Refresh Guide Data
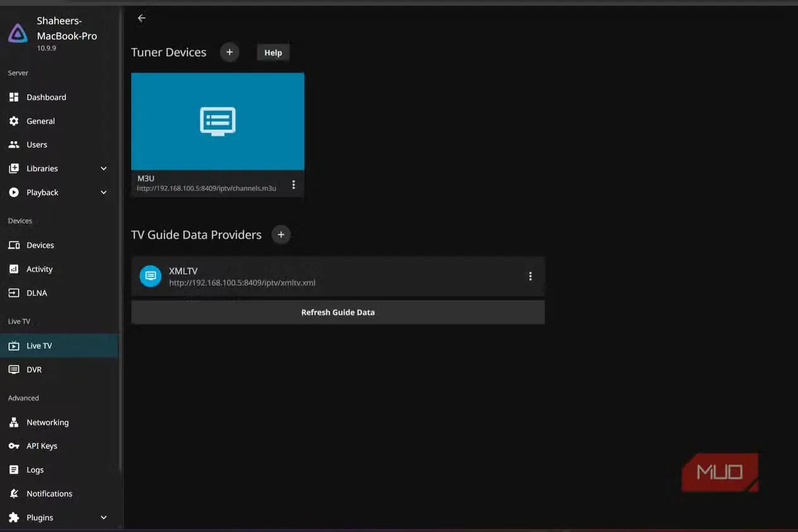The height and width of the screenshot is (532, 798). pyautogui.click(x=338, y=312)
